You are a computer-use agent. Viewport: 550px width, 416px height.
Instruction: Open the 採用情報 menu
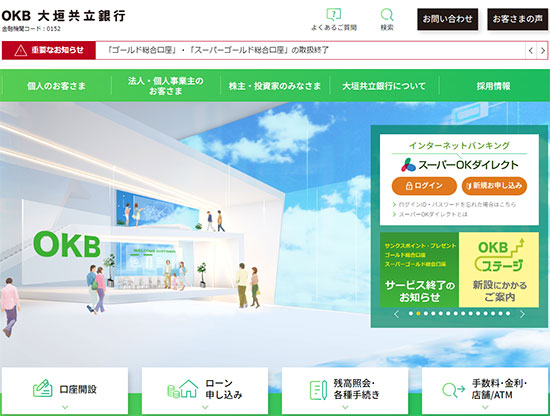tap(493, 86)
